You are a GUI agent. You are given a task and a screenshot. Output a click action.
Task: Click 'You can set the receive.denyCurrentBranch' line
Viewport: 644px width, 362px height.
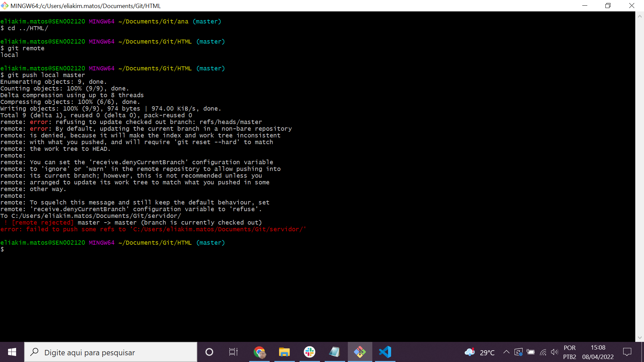[x=137, y=162]
